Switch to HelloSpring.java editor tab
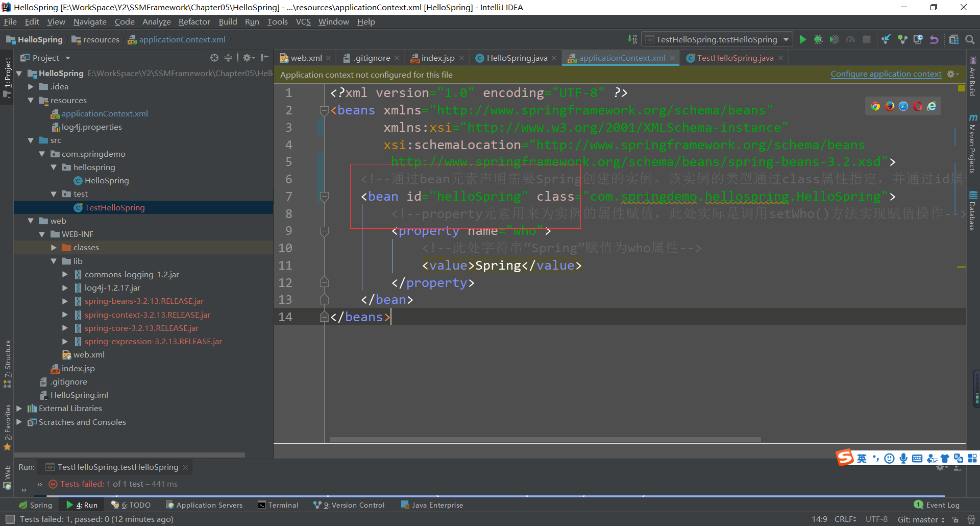 tap(517, 58)
